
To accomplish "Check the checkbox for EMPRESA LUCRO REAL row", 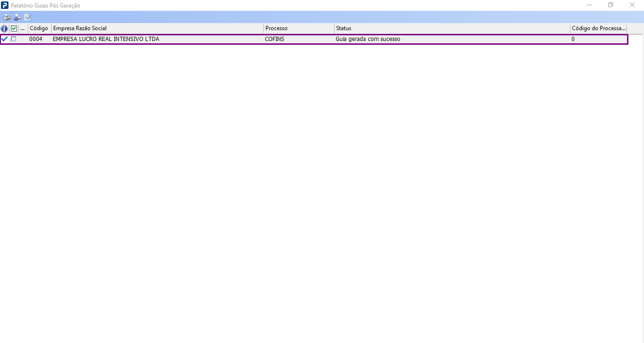I will point(13,39).
